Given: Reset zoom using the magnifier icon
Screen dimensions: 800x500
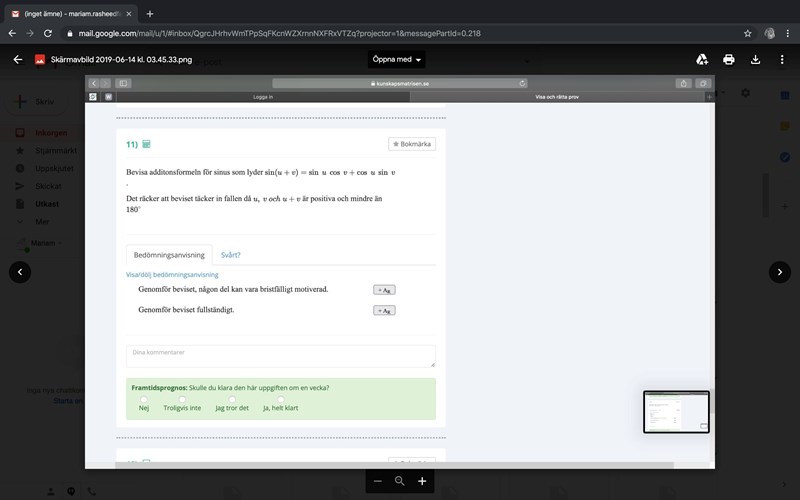Looking at the screenshot, I should tap(400, 481).
